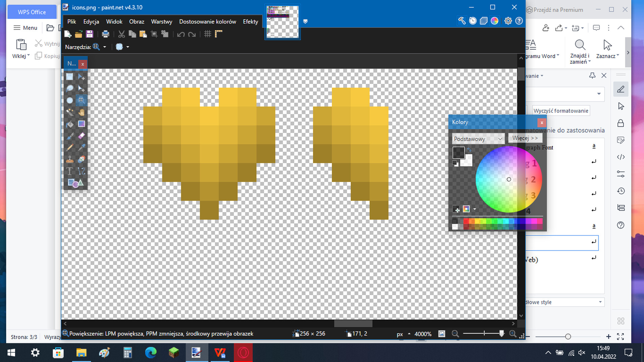
Task: Select the Magic Wand tool
Action: [70, 112]
